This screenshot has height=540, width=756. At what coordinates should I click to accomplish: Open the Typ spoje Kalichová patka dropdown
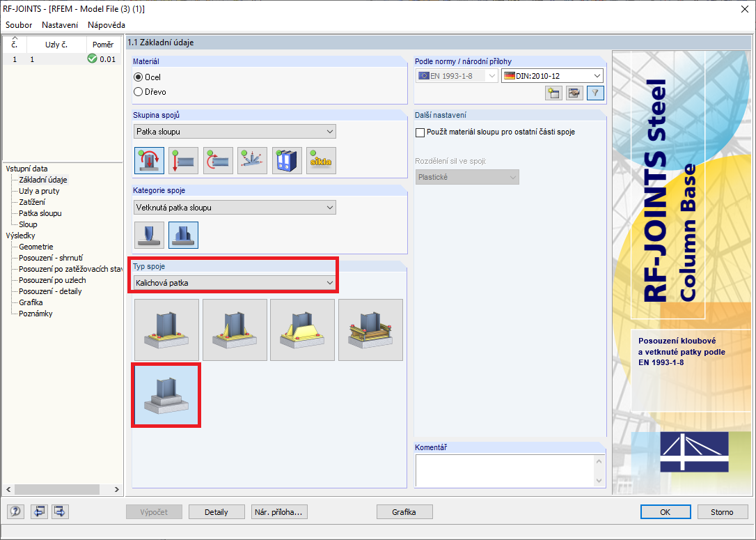point(235,283)
